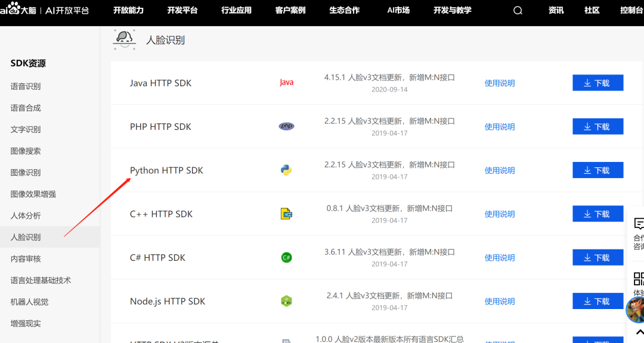Click the Node.js HTTP SDK title
The height and width of the screenshot is (343, 644).
pos(168,301)
